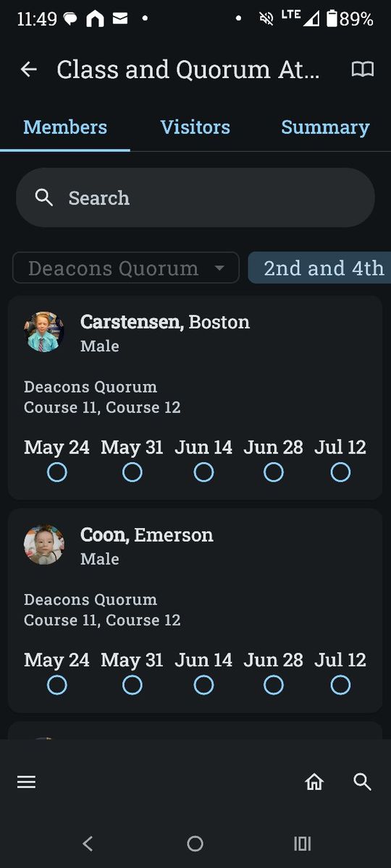Switch to the Visitors tab
This screenshot has width=391, height=868.
195,127
